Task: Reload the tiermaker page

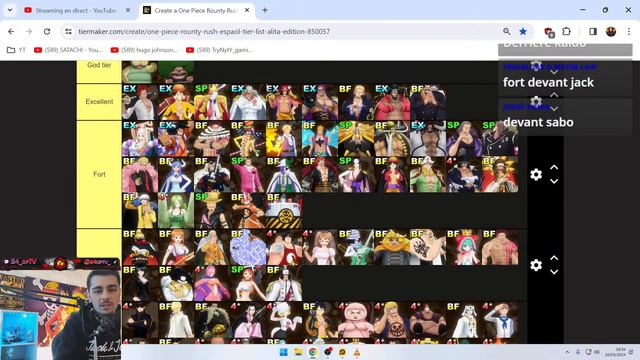Action: pos(47,31)
